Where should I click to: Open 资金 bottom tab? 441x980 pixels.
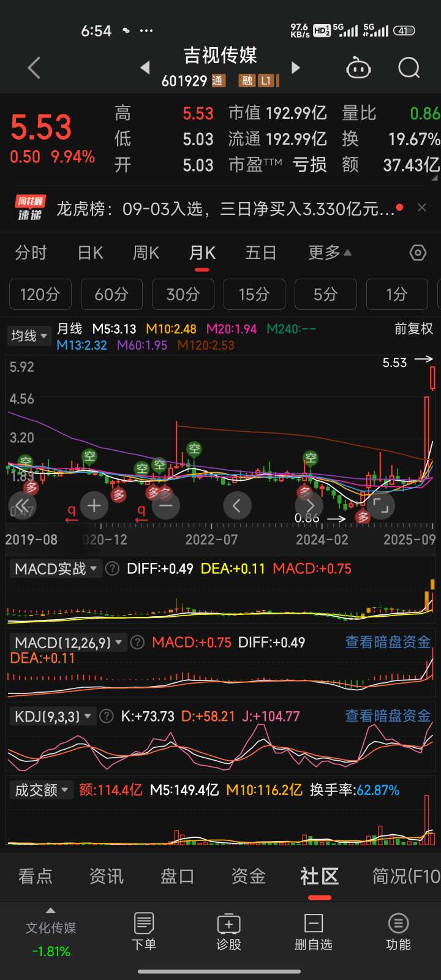coord(249,876)
